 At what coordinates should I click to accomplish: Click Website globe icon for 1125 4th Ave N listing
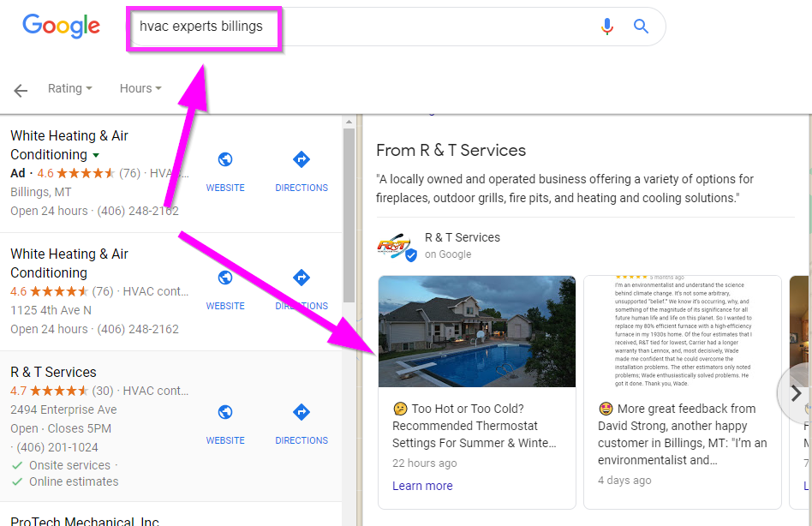click(224, 278)
